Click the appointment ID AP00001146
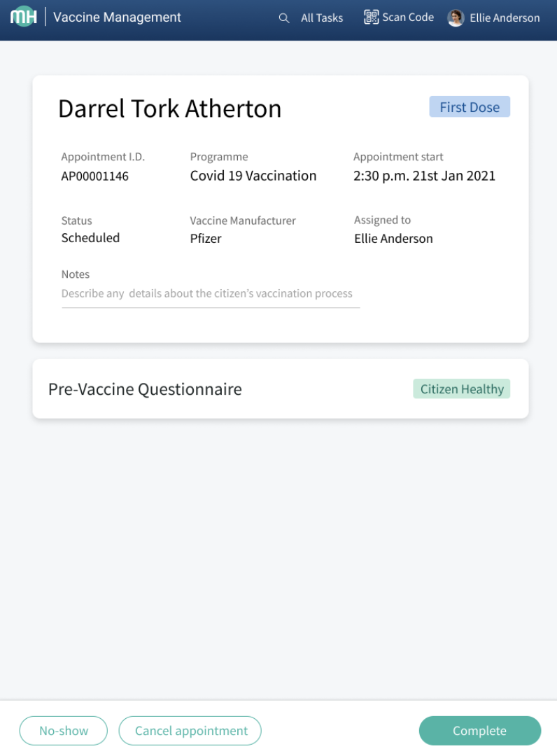 click(95, 176)
